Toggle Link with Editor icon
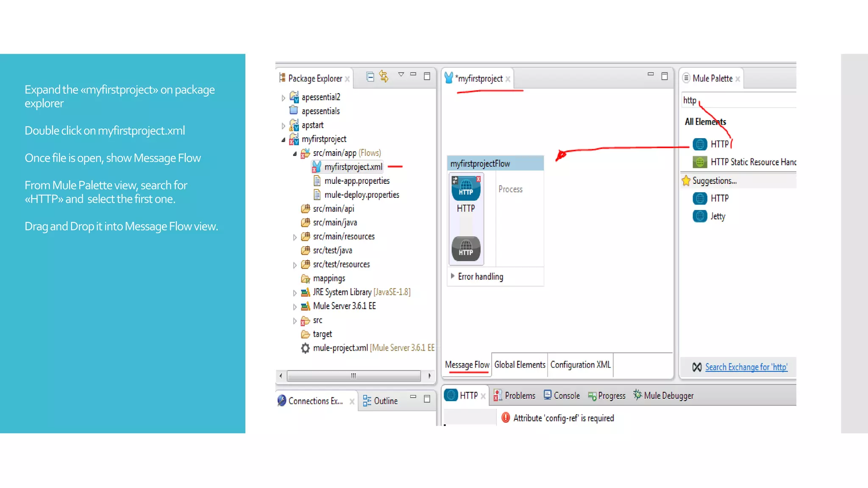Viewport: 868px width, 488px height. (x=384, y=76)
